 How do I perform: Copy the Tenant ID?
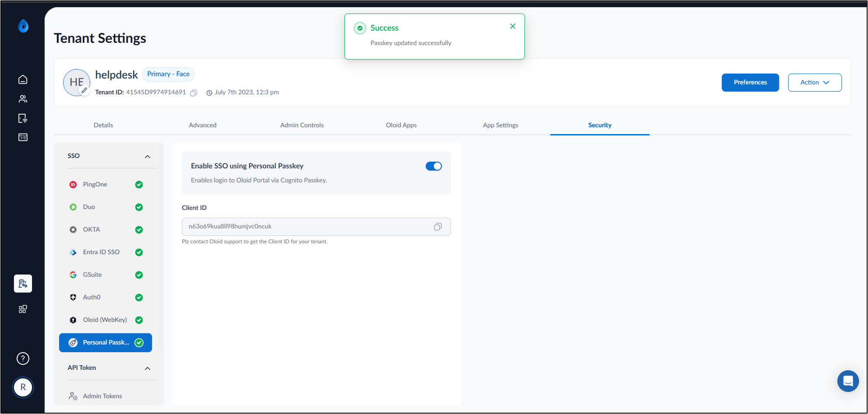[x=194, y=93]
